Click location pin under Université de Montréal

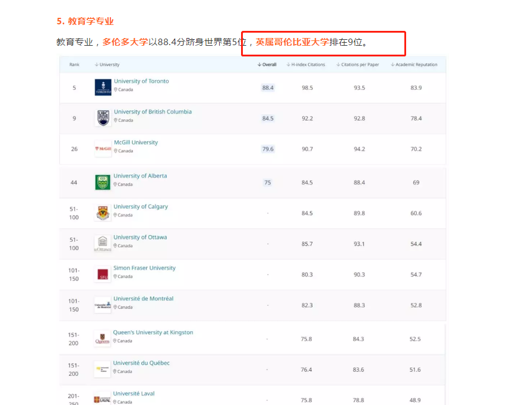point(115,307)
